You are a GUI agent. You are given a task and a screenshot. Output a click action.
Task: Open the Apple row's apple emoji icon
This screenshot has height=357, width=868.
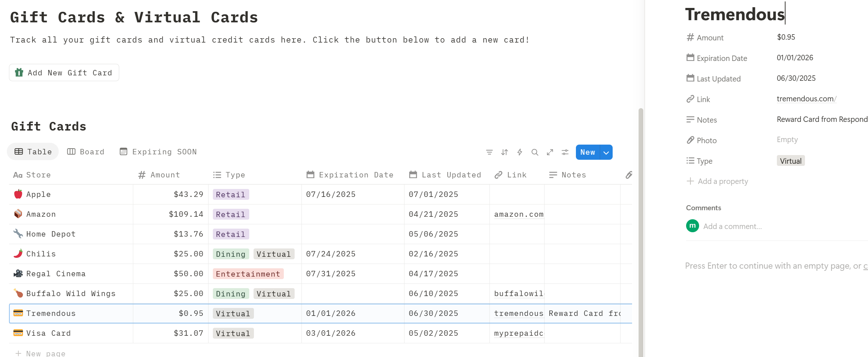[18, 194]
